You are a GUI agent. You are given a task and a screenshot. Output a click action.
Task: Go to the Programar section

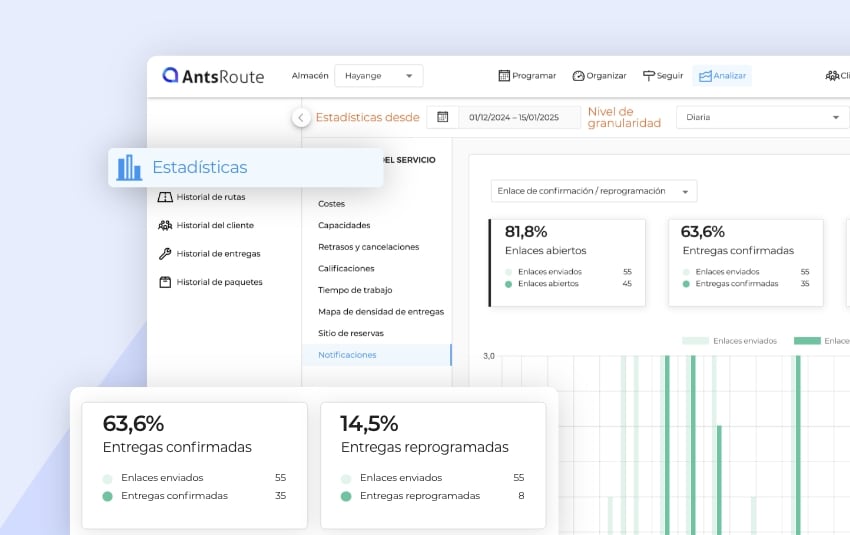(x=527, y=76)
